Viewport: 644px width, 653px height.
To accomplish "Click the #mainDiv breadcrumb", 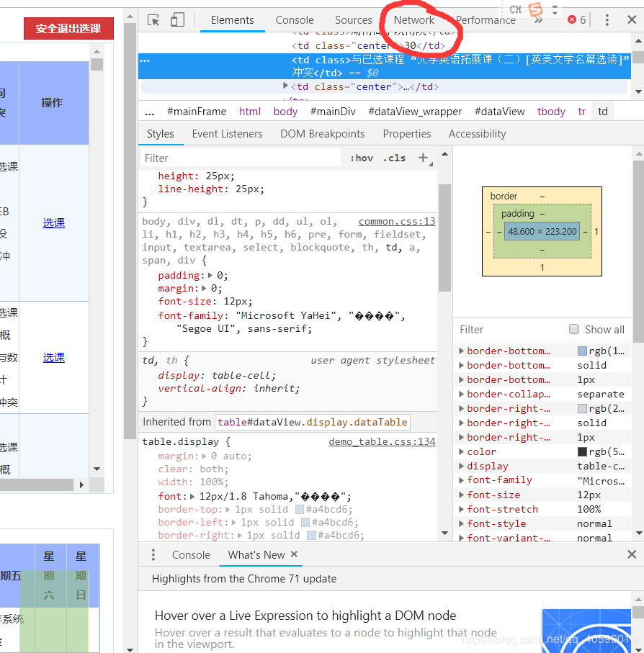I will (333, 112).
